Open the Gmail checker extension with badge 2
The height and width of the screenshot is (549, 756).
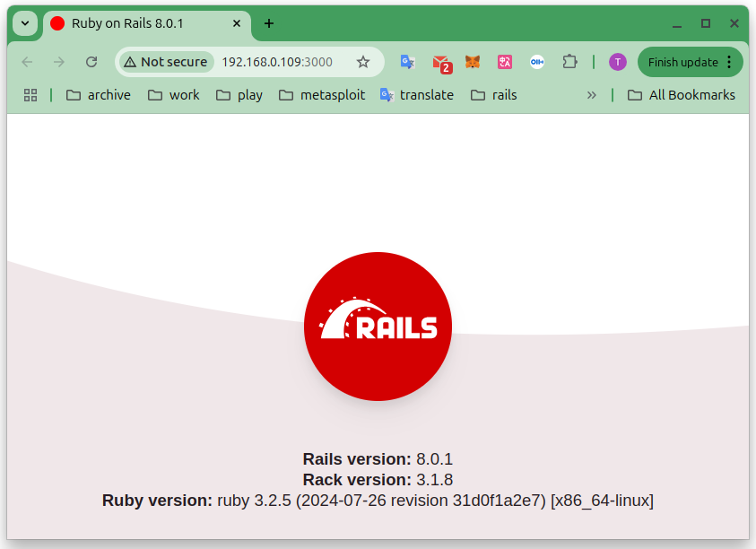click(441, 63)
